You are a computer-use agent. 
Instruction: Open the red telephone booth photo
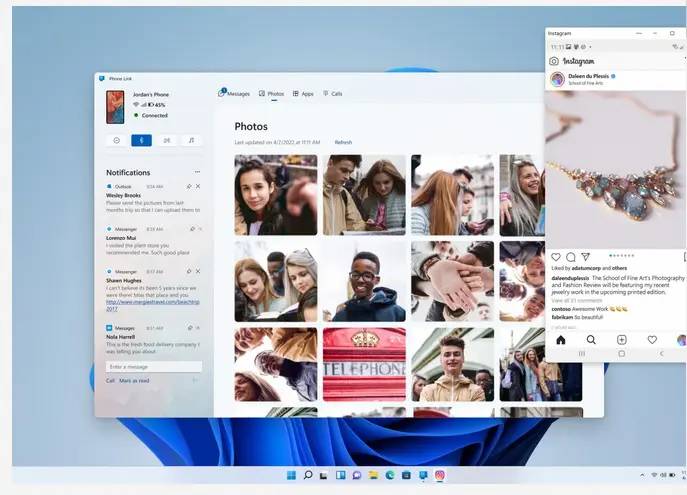pos(364,364)
